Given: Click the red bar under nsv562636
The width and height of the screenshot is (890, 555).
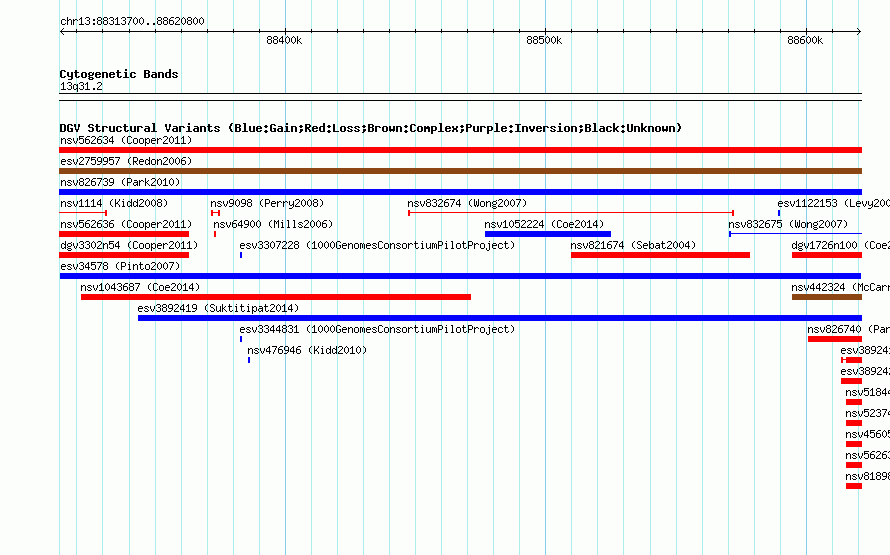Looking at the screenshot, I should [124, 234].
